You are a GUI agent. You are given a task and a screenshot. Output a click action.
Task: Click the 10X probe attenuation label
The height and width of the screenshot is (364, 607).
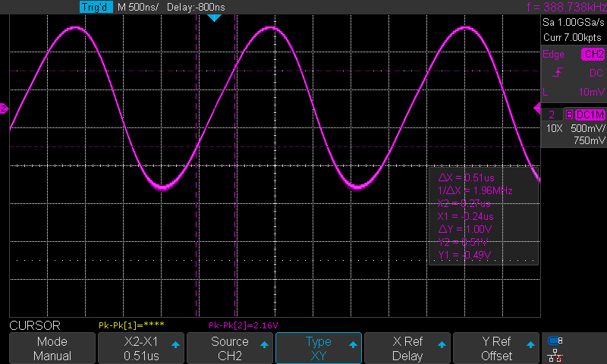tap(554, 128)
